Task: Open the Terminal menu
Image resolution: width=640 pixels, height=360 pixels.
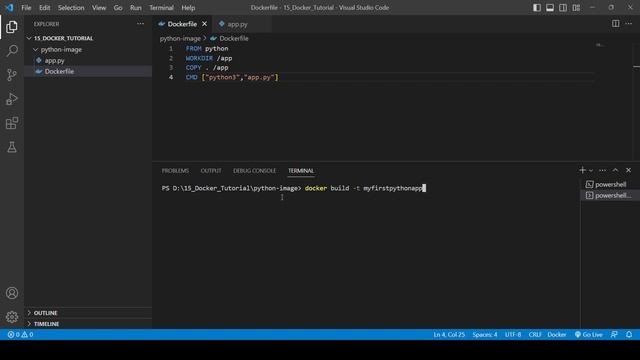Action: (161, 8)
